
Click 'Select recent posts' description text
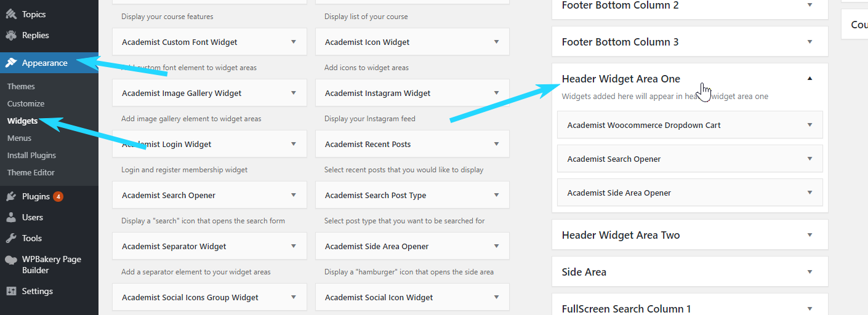(x=404, y=170)
